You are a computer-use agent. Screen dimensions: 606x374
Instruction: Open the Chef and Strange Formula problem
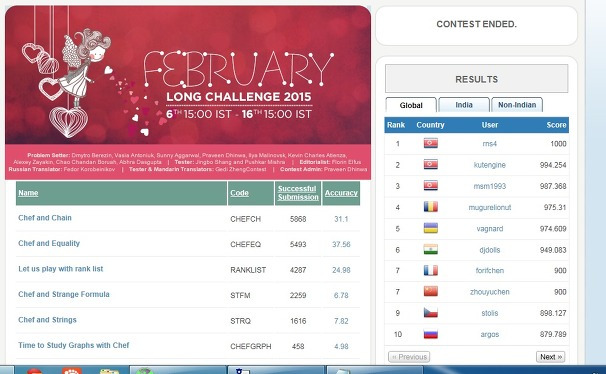coord(64,294)
